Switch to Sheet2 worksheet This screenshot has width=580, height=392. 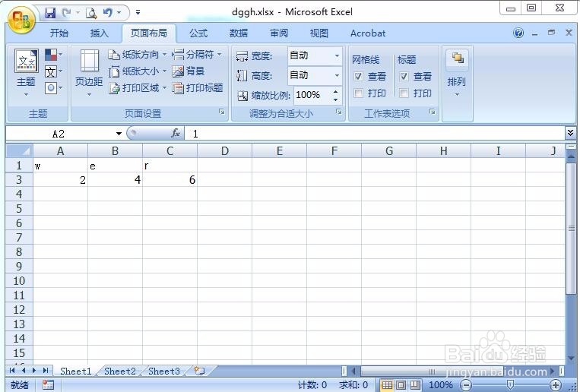120,371
